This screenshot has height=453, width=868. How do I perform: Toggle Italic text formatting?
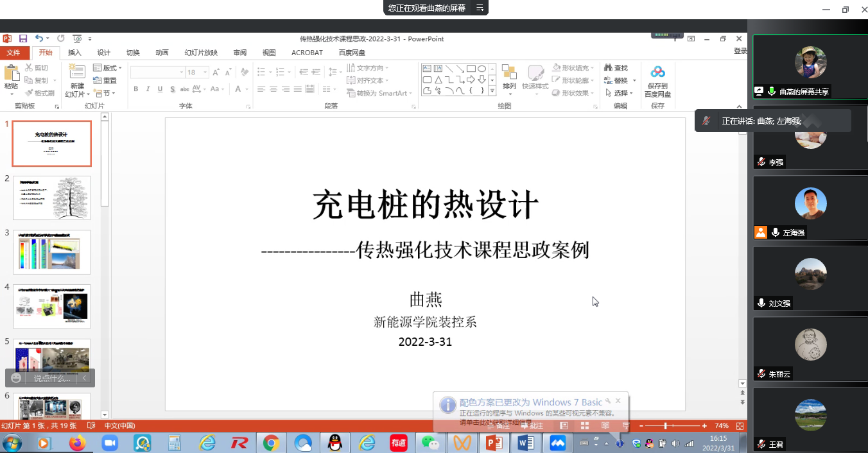[x=148, y=89]
